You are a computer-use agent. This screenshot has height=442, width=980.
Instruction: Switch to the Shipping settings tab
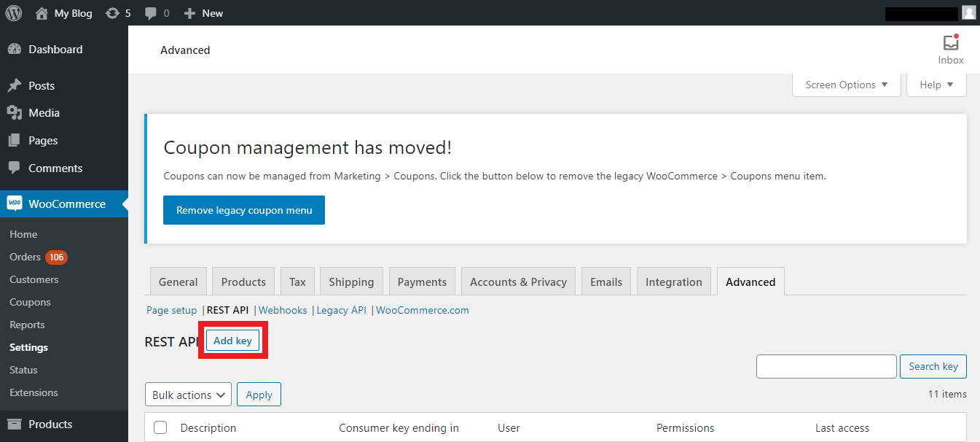click(x=351, y=282)
